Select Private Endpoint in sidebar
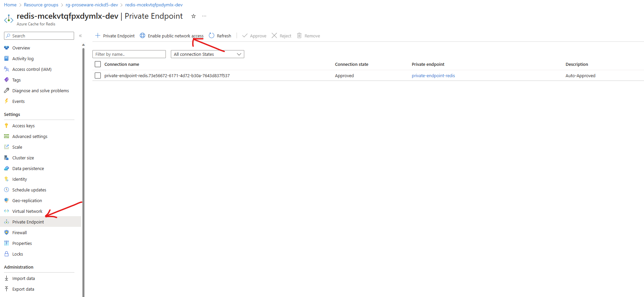The width and height of the screenshot is (644, 297). pos(28,222)
